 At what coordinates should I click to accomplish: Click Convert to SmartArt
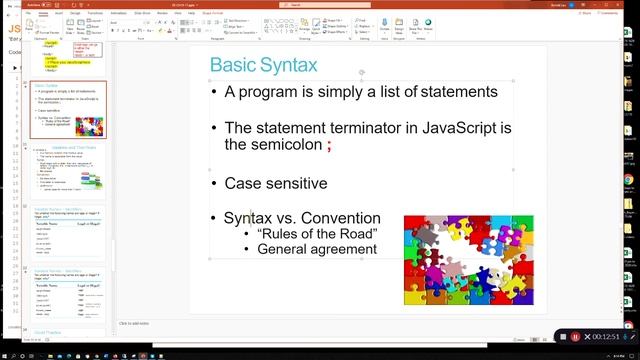coord(241,32)
